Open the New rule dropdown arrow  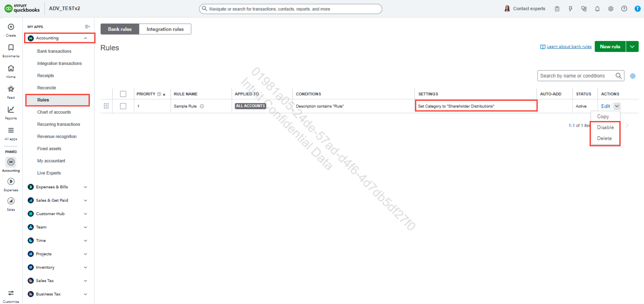click(632, 47)
